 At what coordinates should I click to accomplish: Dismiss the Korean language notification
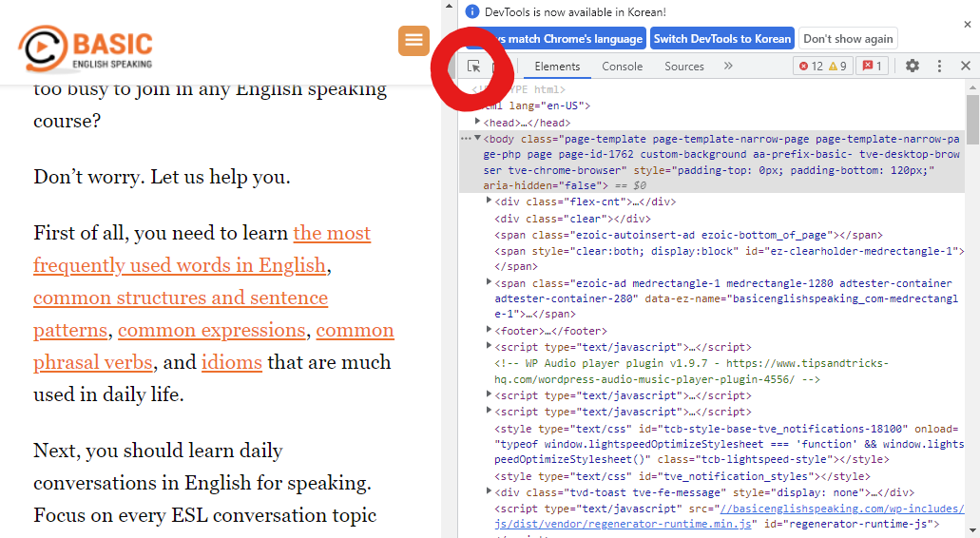click(968, 25)
